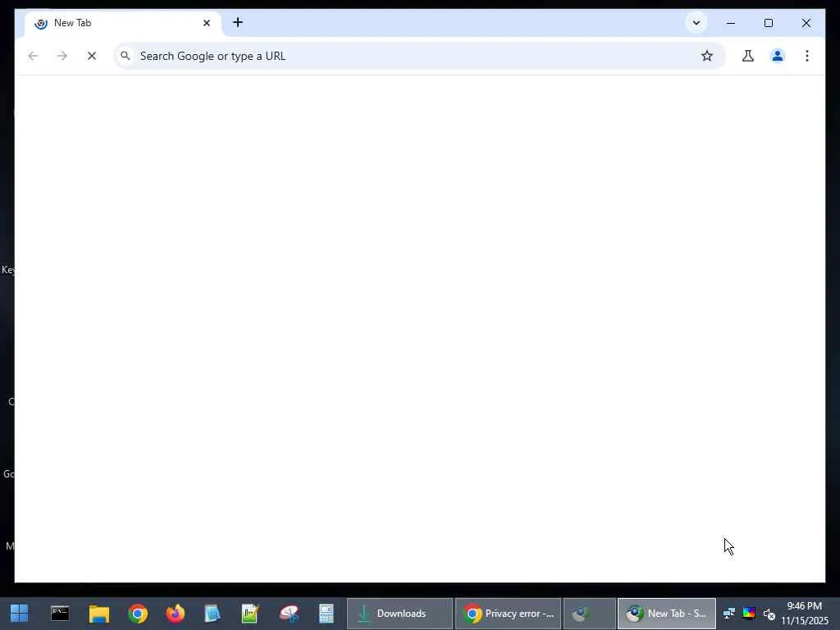Screen dimensions: 840x630
Task: Minimize the browser window
Action: tap(731, 23)
